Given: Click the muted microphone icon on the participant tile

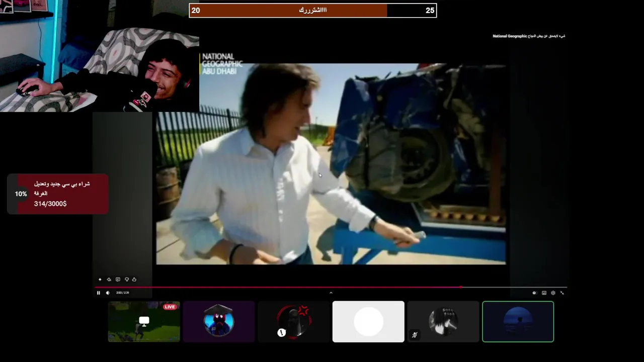Looking at the screenshot, I should [x=415, y=334].
